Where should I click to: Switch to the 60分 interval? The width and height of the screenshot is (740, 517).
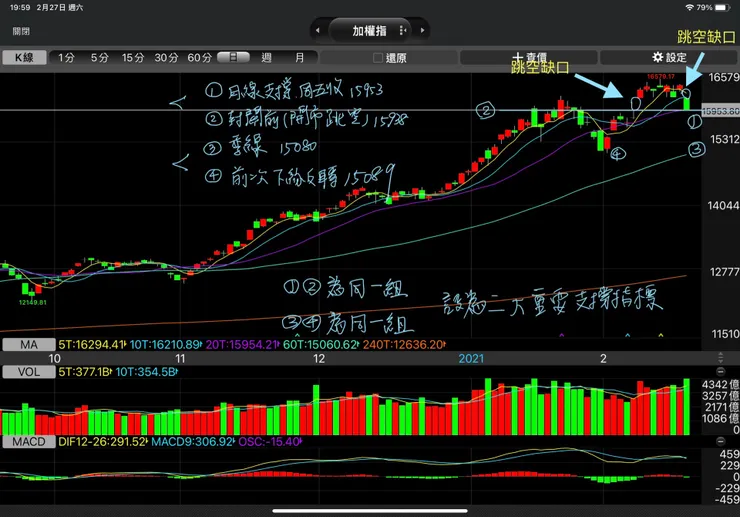coord(200,58)
